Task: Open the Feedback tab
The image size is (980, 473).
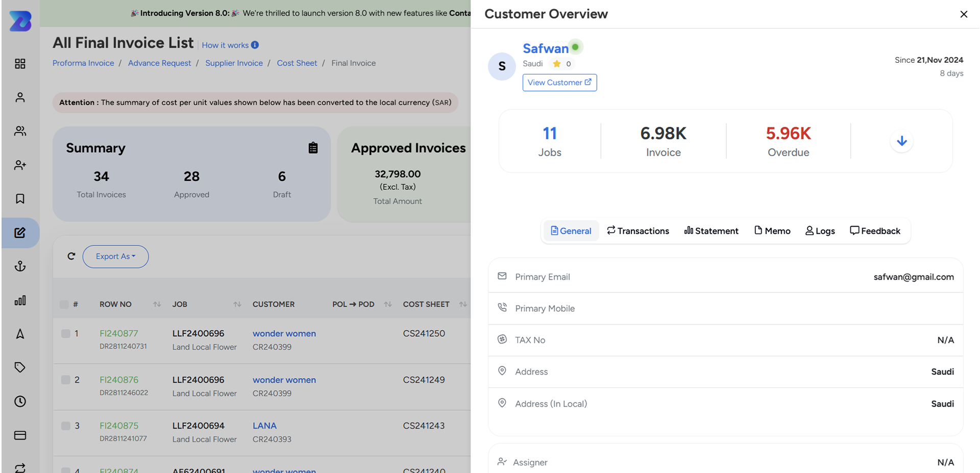Action: (875, 231)
